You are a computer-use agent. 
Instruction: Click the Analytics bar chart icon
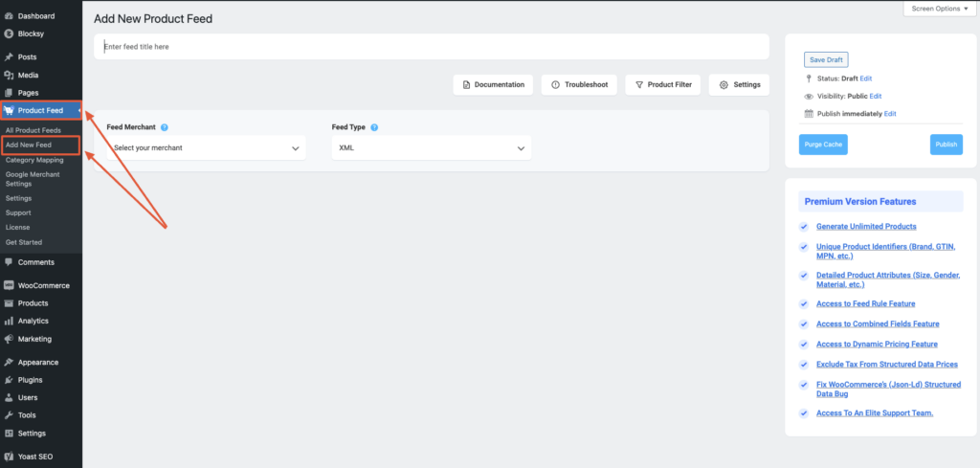(9, 322)
